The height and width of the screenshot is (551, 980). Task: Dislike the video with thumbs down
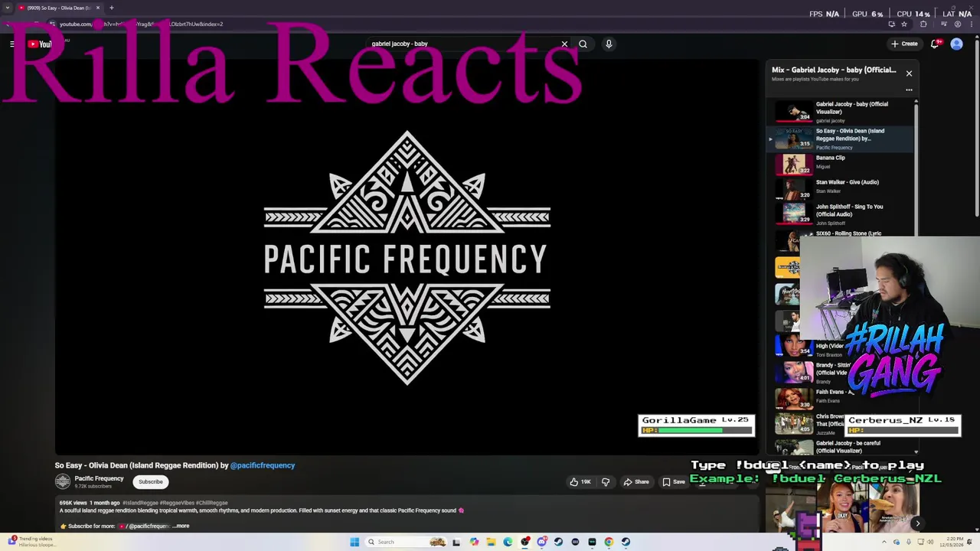(606, 481)
